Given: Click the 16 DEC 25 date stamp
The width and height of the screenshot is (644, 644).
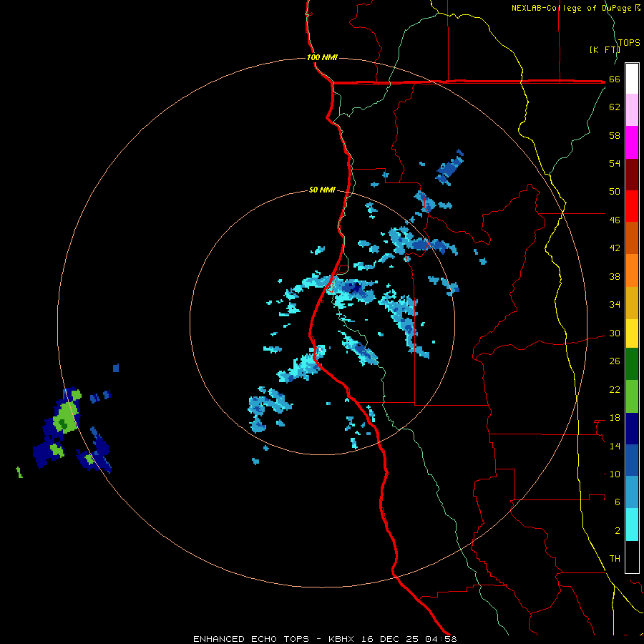Looking at the screenshot, I should [390, 639].
